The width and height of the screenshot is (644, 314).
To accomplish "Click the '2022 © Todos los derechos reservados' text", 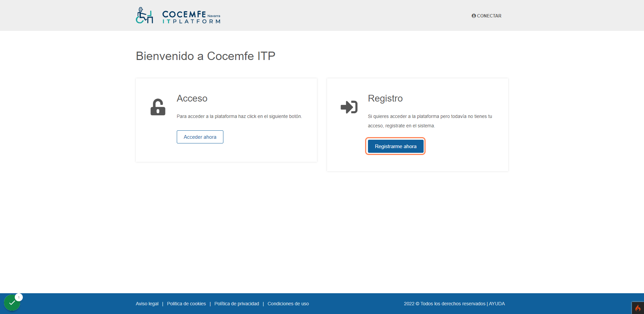I will coord(444,304).
